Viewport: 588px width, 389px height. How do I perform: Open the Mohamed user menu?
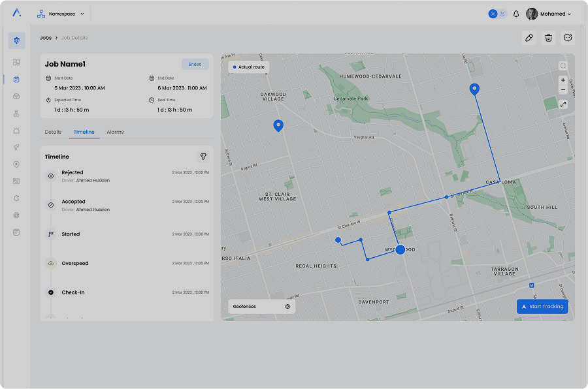coord(549,14)
